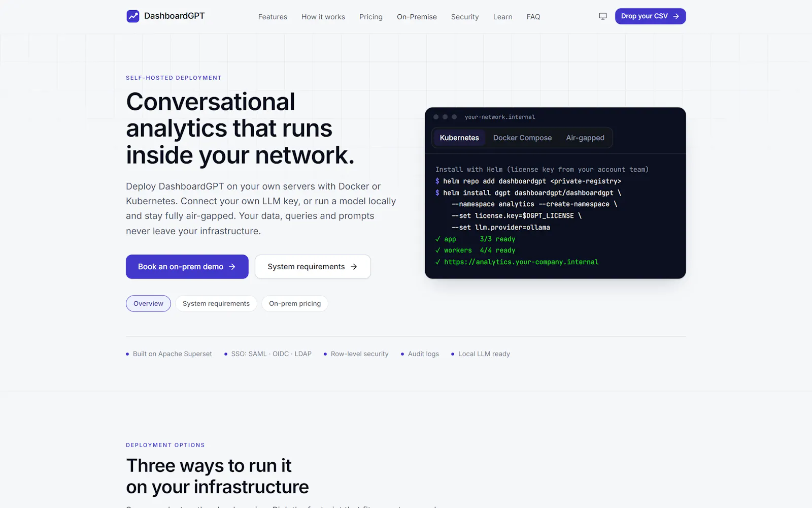Click the 'your-network.internal' terminal title

(500, 117)
